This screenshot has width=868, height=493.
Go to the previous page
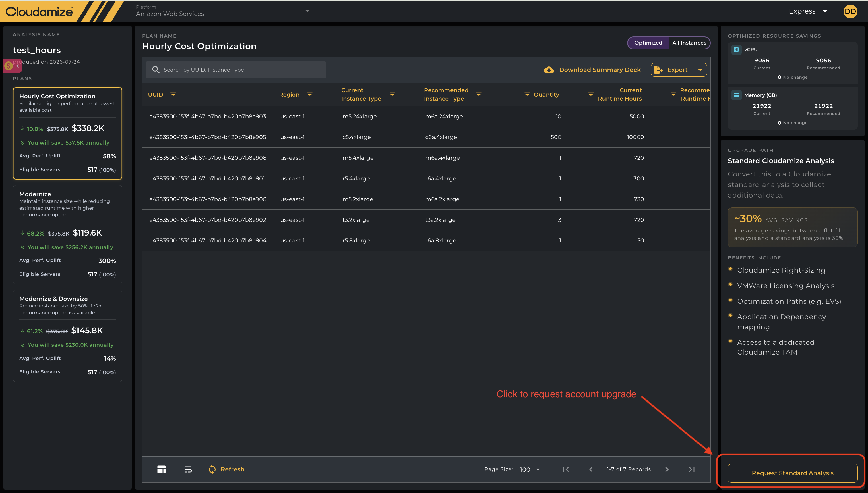click(591, 469)
